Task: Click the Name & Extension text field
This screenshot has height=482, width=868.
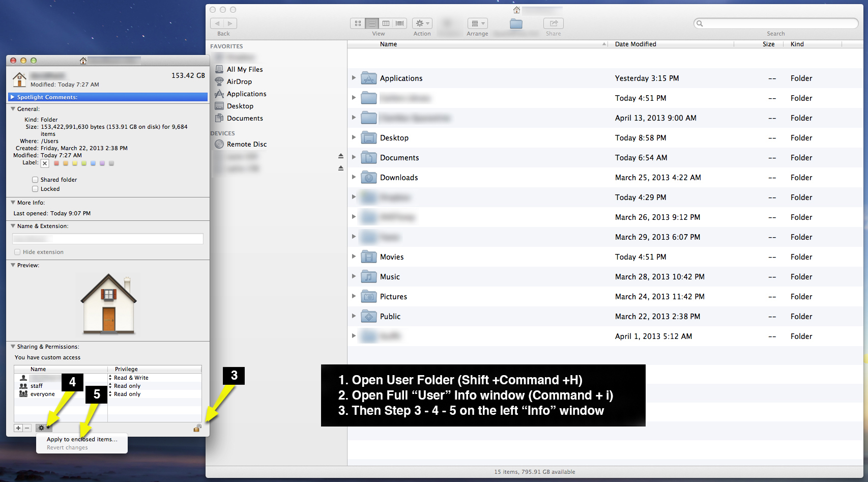Action: (x=108, y=239)
